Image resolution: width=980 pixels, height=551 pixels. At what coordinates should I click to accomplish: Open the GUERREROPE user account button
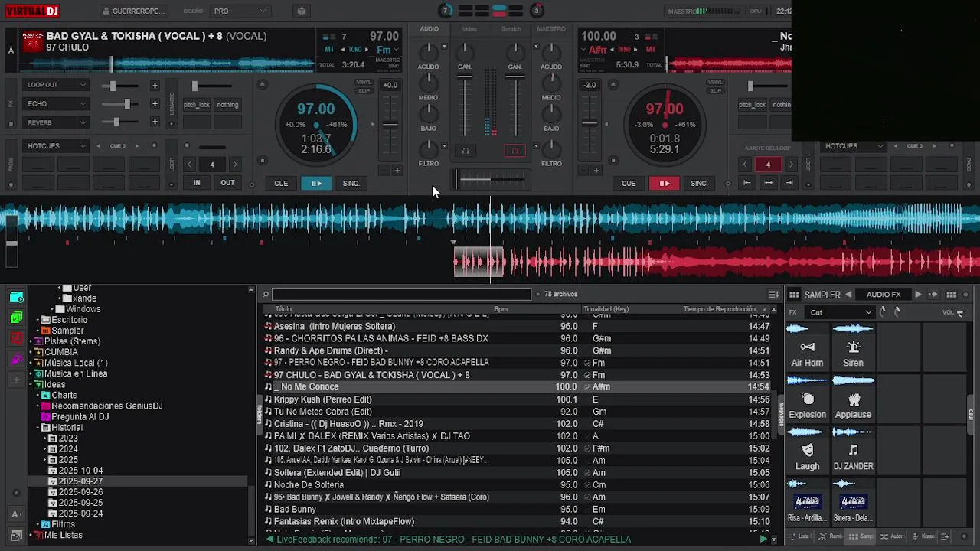coord(133,11)
